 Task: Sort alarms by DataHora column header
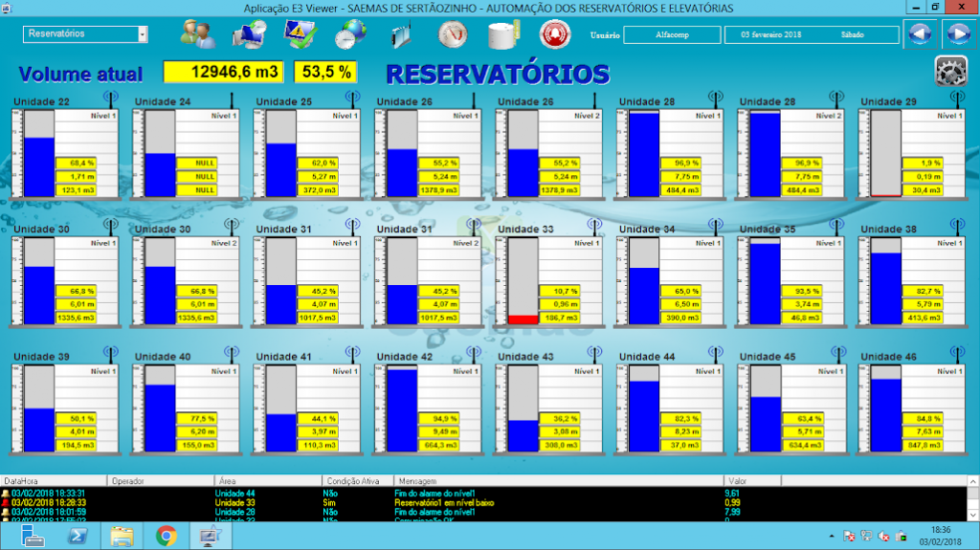click(53, 480)
